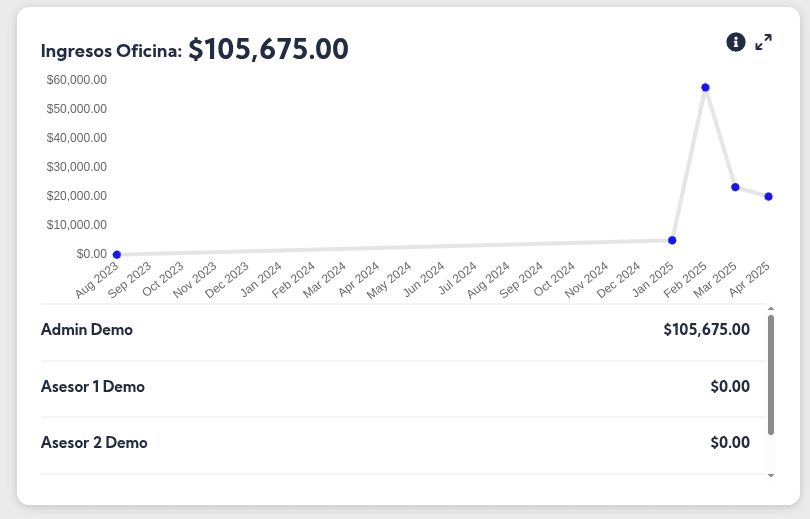Click the Feb 2025 x-axis label
Screen dimensions: 810x519
click(x=689, y=280)
